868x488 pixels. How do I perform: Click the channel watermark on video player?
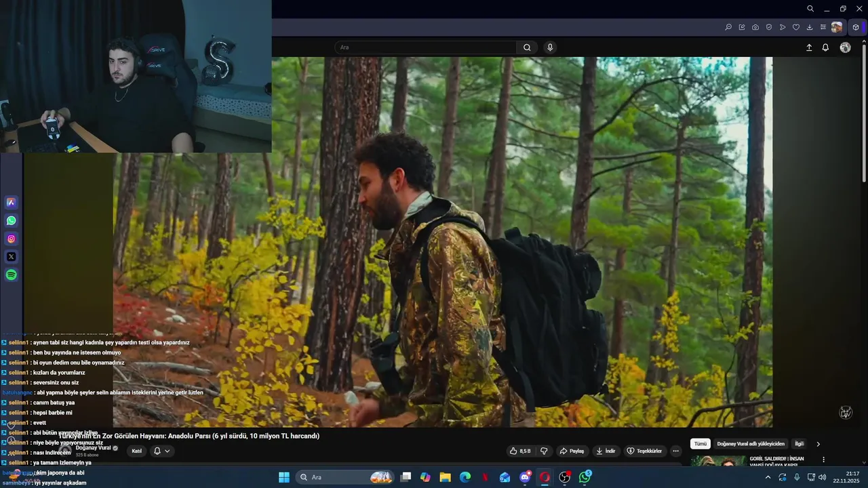pos(846,412)
